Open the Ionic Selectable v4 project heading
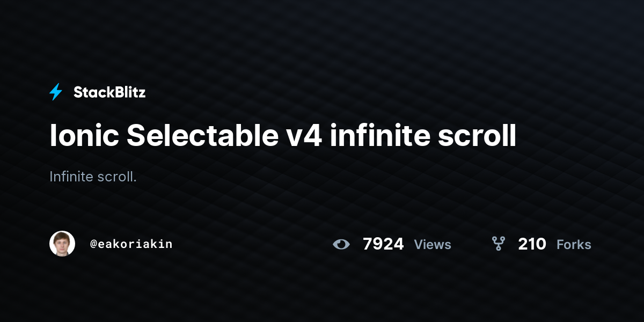644x322 pixels. (283, 136)
